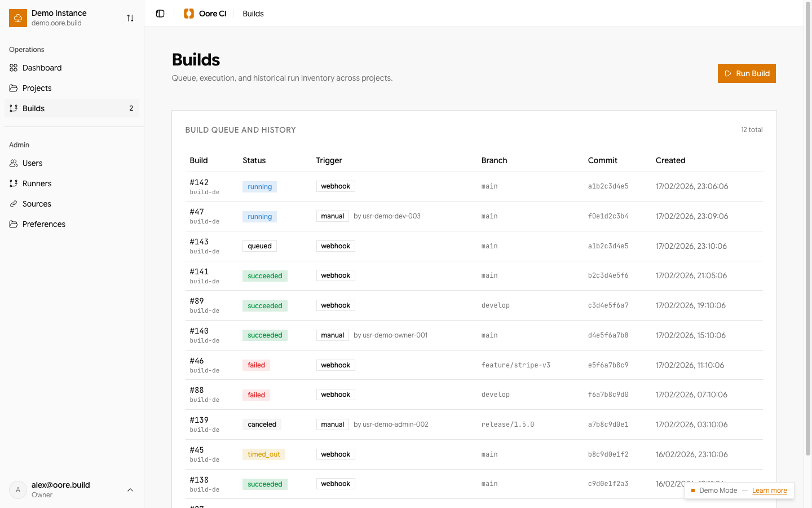Viewport: 812px width, 508px height.
Task: Click the Users people icon
Action: click(x=14, y=163)
